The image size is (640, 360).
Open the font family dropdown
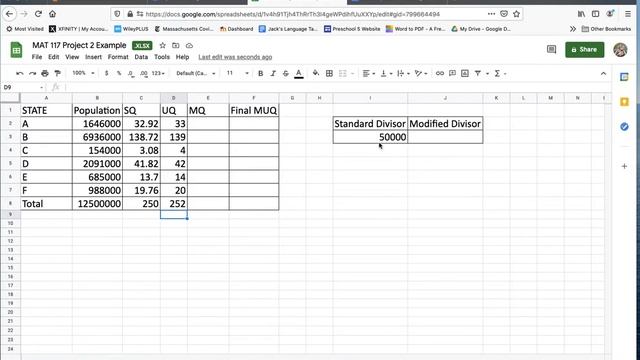(196, 73)
